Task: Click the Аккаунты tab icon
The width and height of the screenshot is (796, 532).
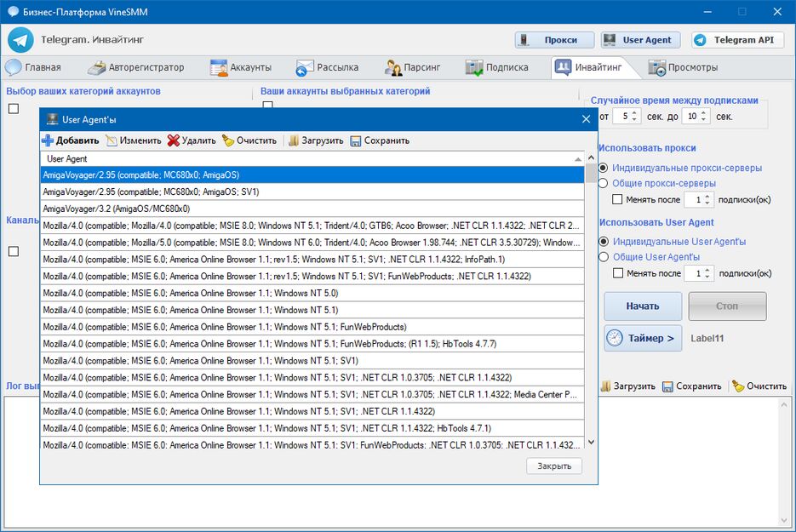Action: 219,67
